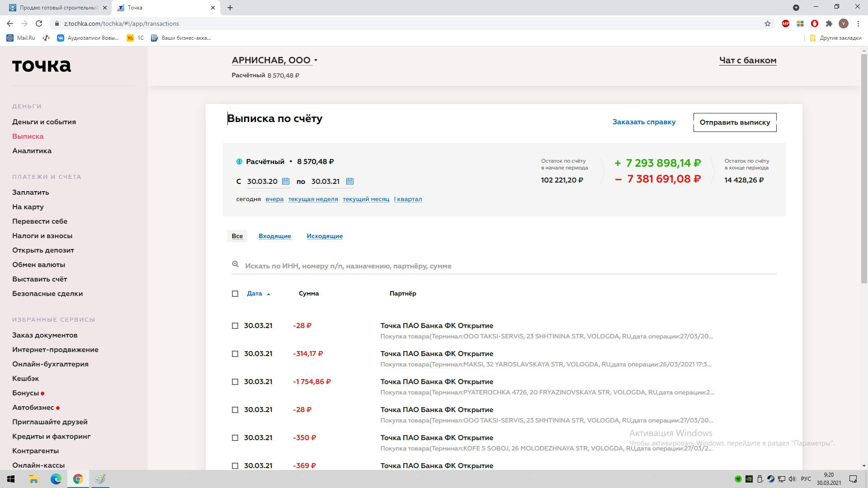Click the search magnifier icon
Screen dimensions: 868x488
click(x=235, y=264)
